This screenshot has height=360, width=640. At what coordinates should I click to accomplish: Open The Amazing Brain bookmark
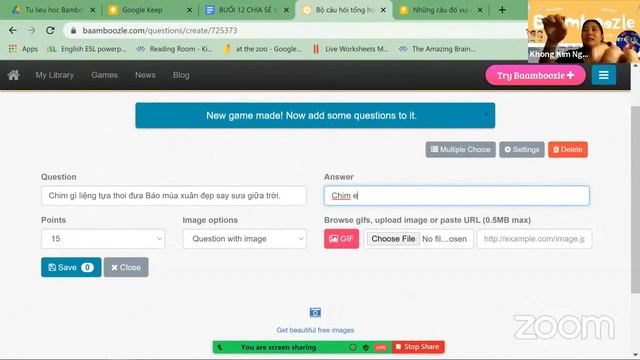coord(438,49)
